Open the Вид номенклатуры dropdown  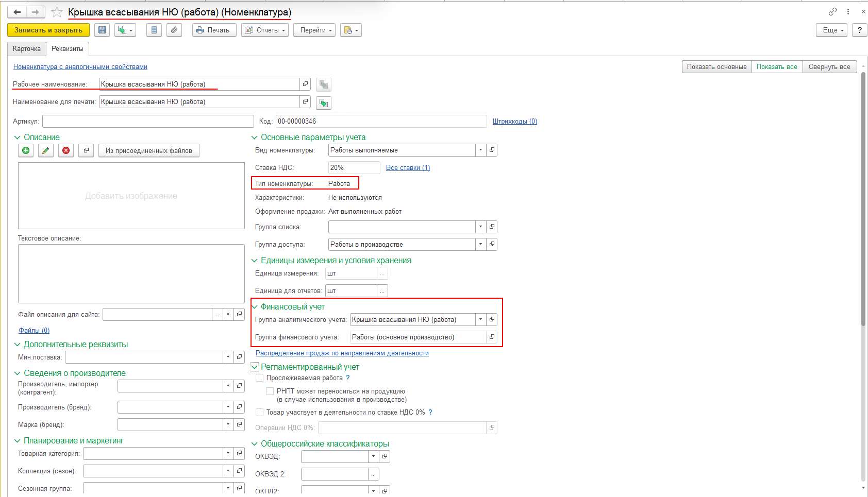[x=480, y=150]
